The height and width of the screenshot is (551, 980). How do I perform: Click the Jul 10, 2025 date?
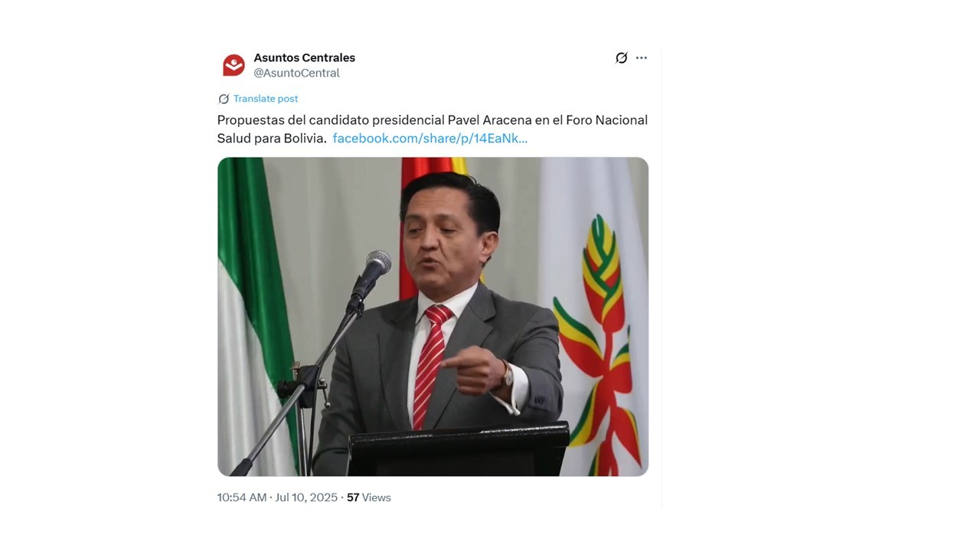(x=306, y=497)
